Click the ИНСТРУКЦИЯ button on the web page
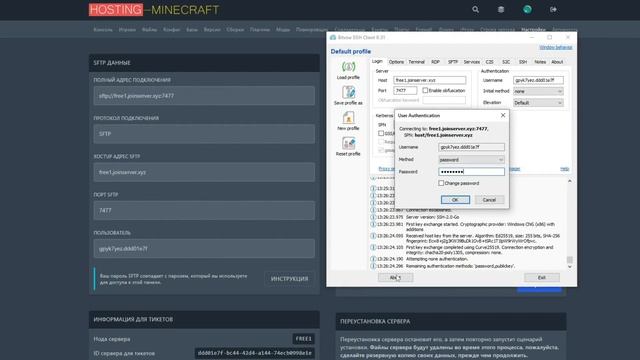The width and height of the screenshot is (640, 360). click(289, 279)
